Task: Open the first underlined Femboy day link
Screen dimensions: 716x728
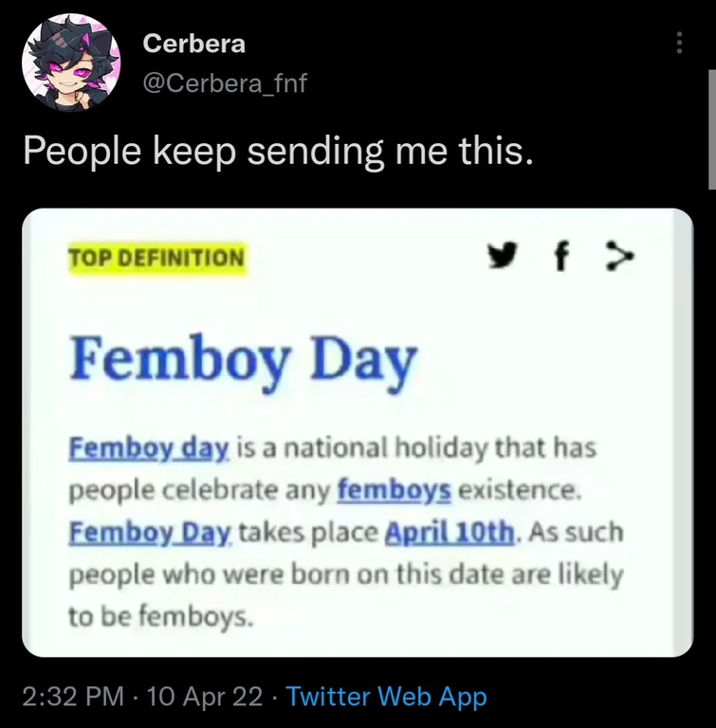Action: coord(148,447)
